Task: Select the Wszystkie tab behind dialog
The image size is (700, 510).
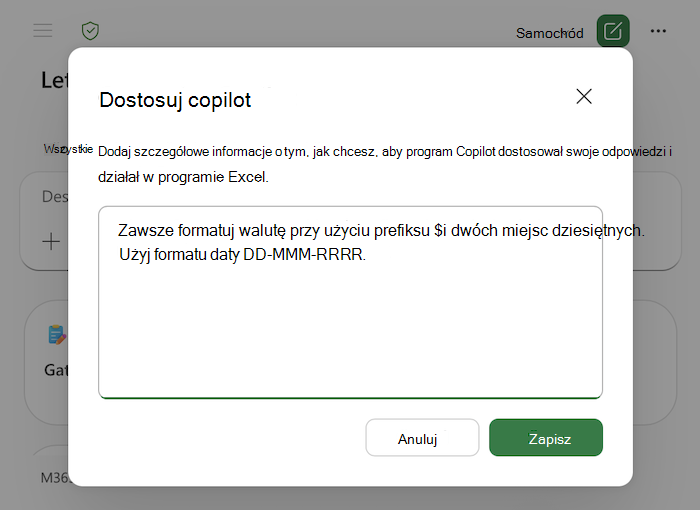Action: pos(68,149)
